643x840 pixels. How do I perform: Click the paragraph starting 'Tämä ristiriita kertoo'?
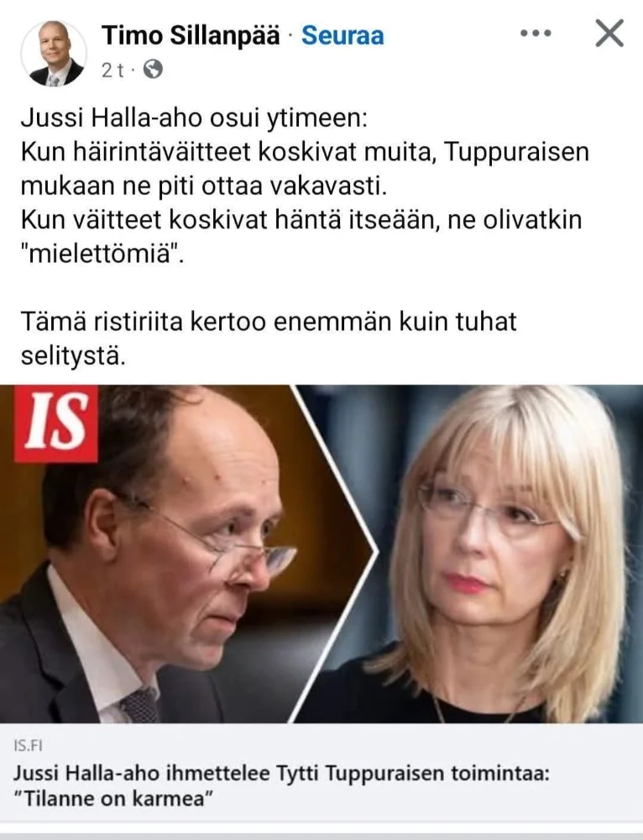tap(269, 339)
